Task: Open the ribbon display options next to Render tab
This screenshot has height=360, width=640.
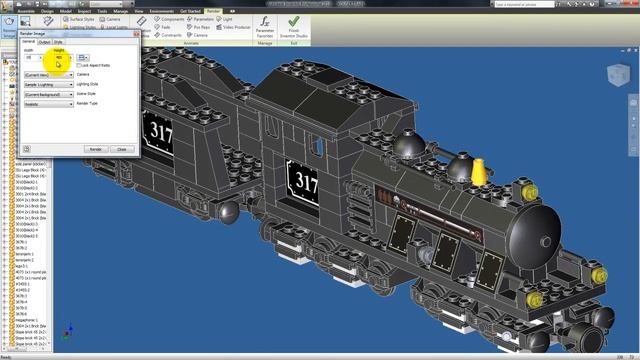Action: [232, 11]
